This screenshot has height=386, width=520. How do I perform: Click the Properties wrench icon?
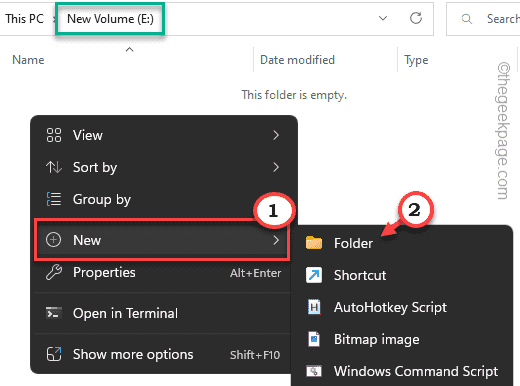click(54, 272)
